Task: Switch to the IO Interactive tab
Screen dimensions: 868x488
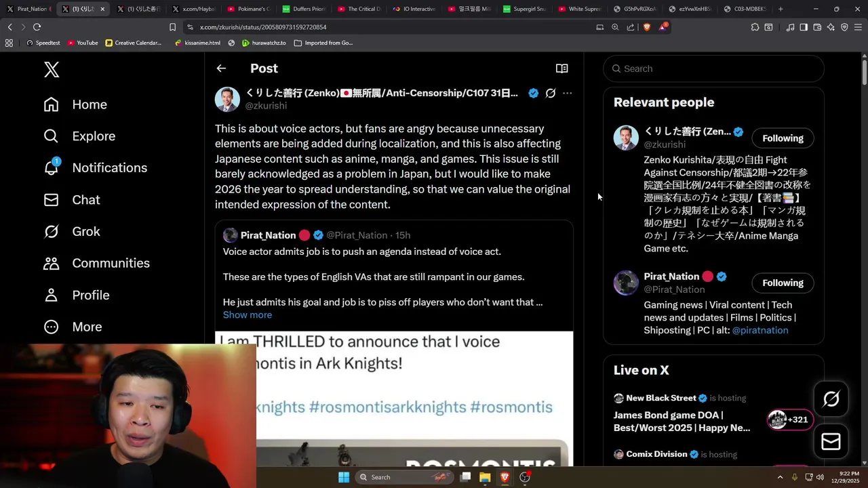Action: point(414,9)
